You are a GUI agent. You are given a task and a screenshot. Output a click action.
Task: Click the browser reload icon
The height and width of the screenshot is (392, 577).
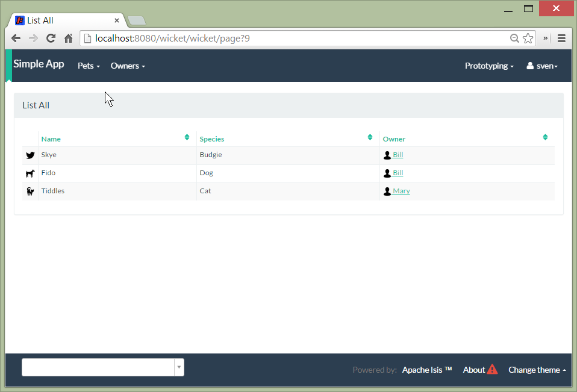tap(51, 39)
